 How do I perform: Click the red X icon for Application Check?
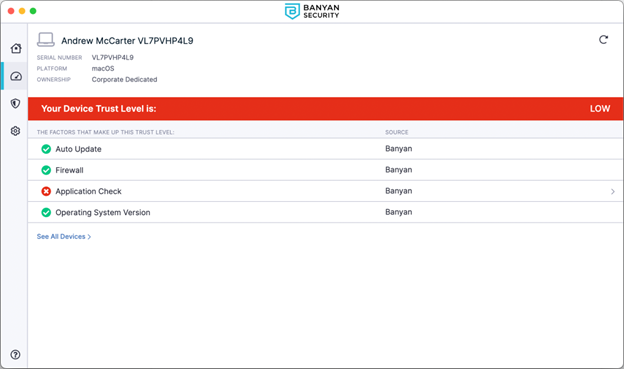pyautogui.click(x=46, y=191)
